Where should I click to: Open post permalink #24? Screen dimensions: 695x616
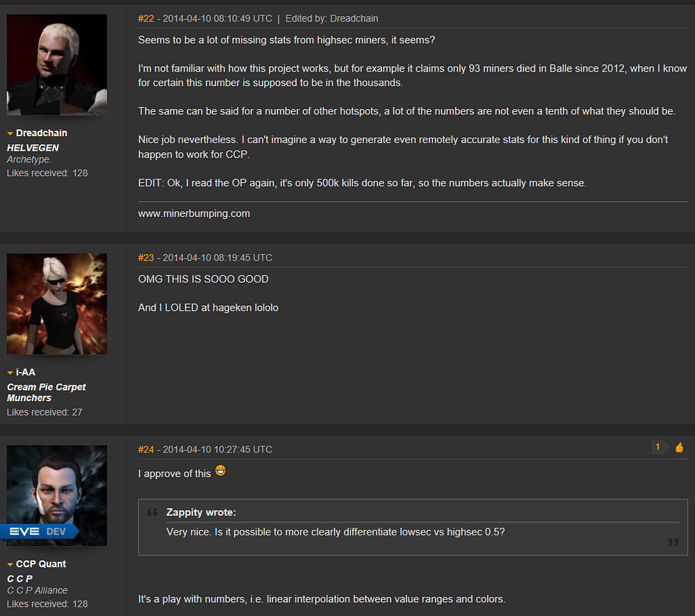point(146,449)
